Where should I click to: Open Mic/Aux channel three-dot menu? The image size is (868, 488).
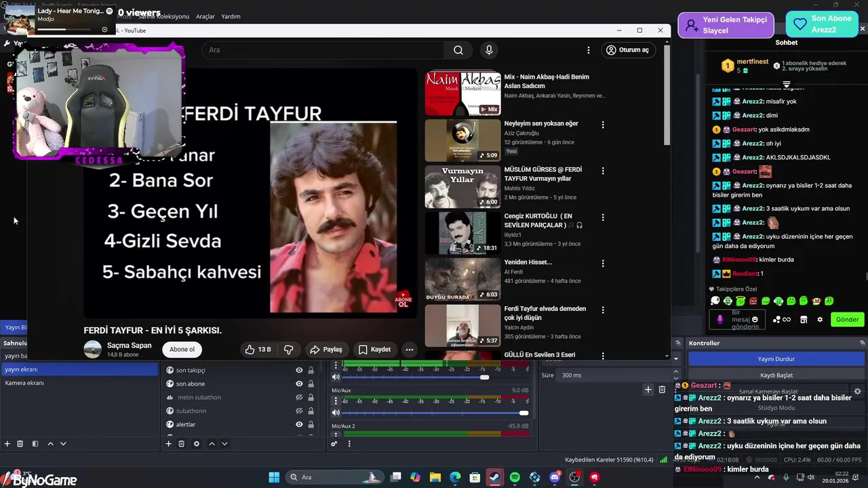[336, 401]
